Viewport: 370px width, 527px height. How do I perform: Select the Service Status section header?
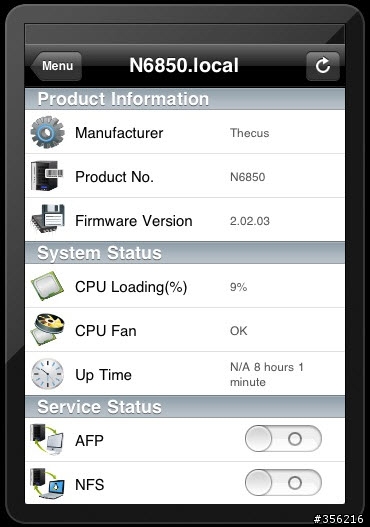pos(185,407)
